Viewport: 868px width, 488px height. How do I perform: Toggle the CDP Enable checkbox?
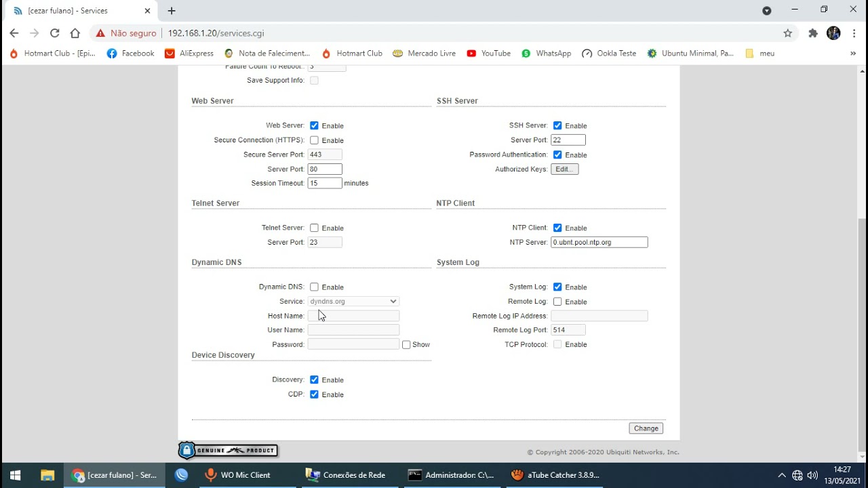[x=314, y=394]
